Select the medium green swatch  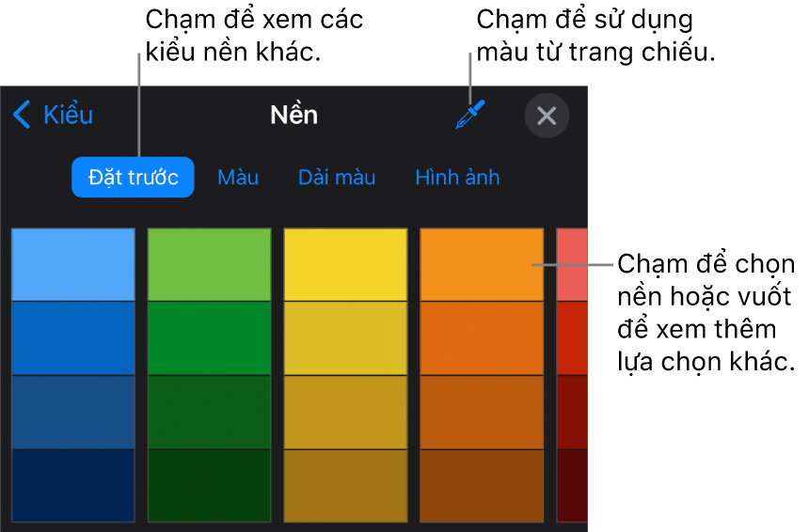[209, 338]
